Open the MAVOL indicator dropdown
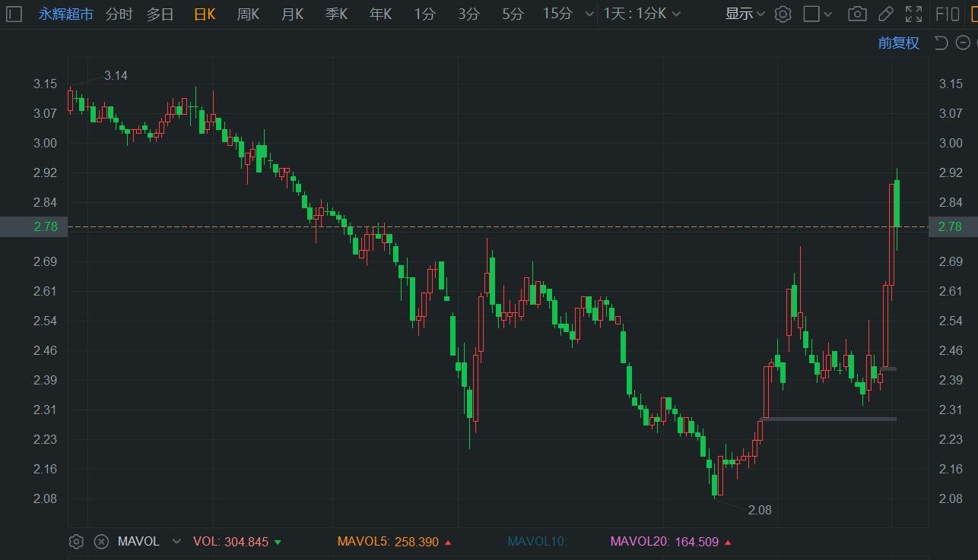978x560 pixels. [x=176, y=542]
